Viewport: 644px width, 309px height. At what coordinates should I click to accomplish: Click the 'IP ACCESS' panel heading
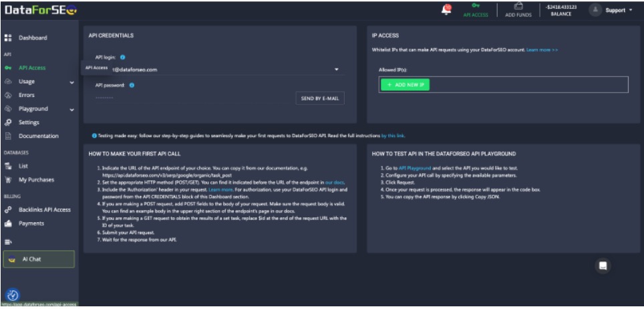385,36
